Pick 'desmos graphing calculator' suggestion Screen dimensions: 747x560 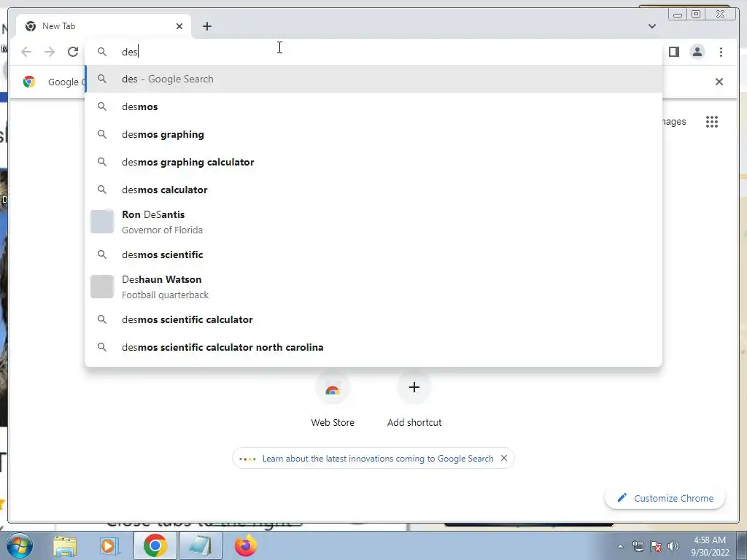(x=373, y=162)
